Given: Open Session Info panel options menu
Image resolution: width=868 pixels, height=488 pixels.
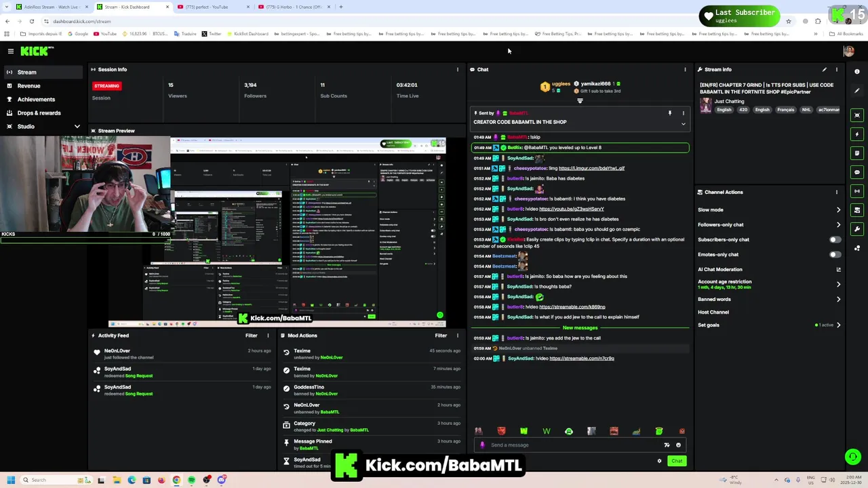Looking at the screenshot, I should click(457, 69).
